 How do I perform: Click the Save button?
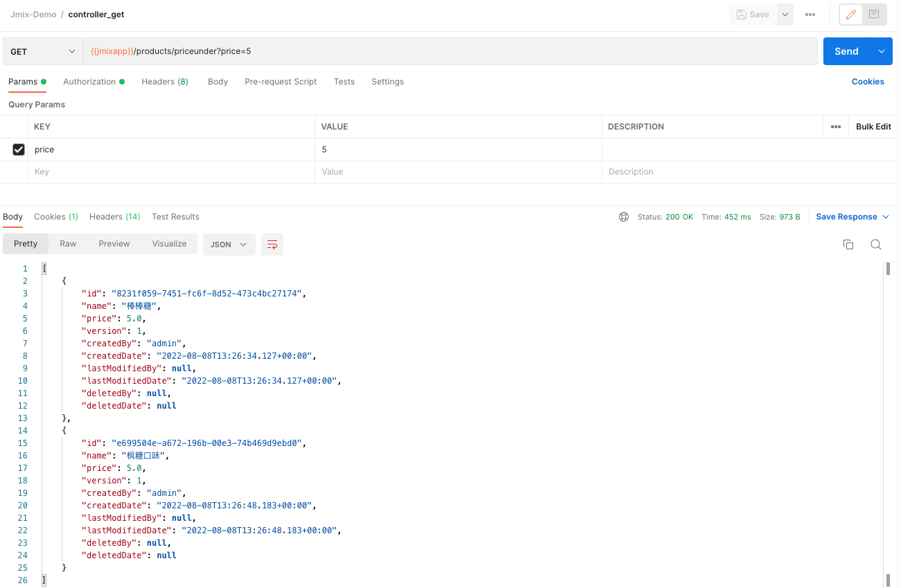[753, 15]
